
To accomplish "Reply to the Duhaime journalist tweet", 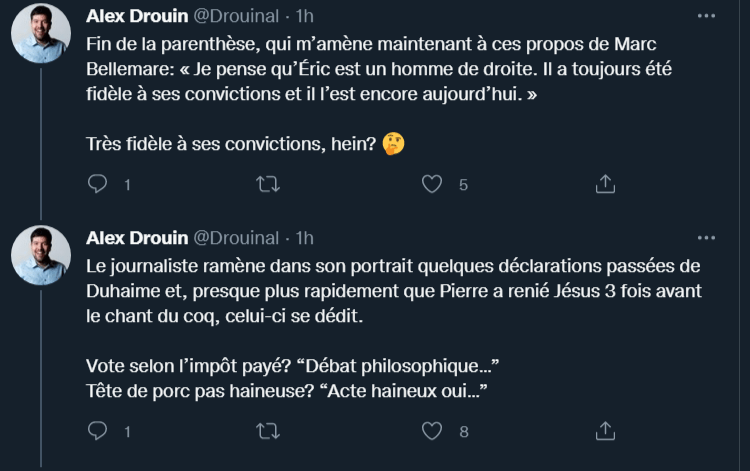I will (98, 431).
